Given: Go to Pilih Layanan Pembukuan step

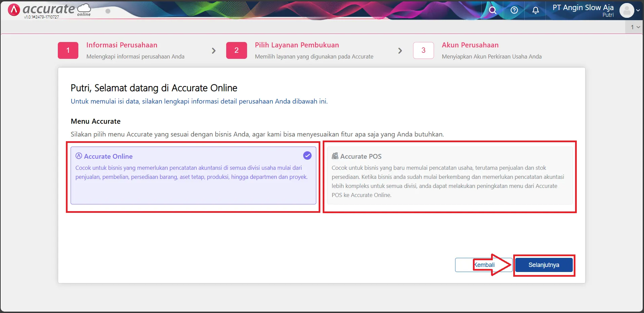Looking at the screenshot, I should (297, 45).
